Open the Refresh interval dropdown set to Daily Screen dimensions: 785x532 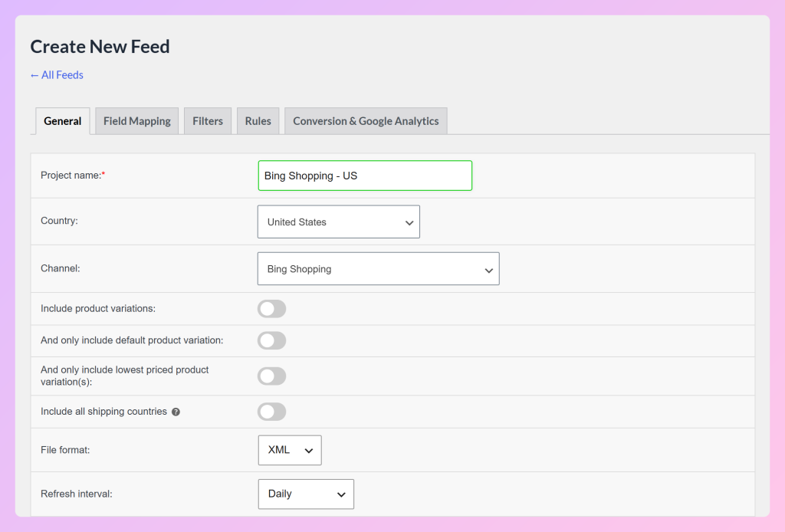(x=306, y=494)
